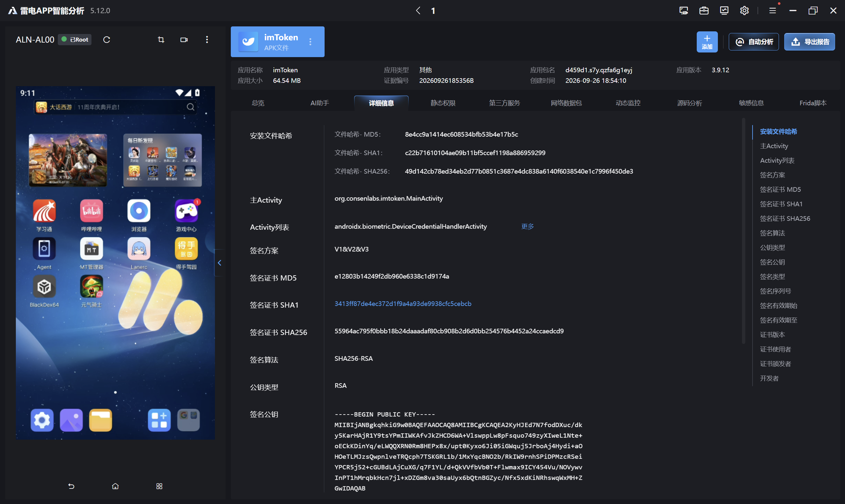The width and height of the screenshot is (845, 504).
Task: Open the imToken APK tab's three-dot menu
Action: click(x=310, y=42)
